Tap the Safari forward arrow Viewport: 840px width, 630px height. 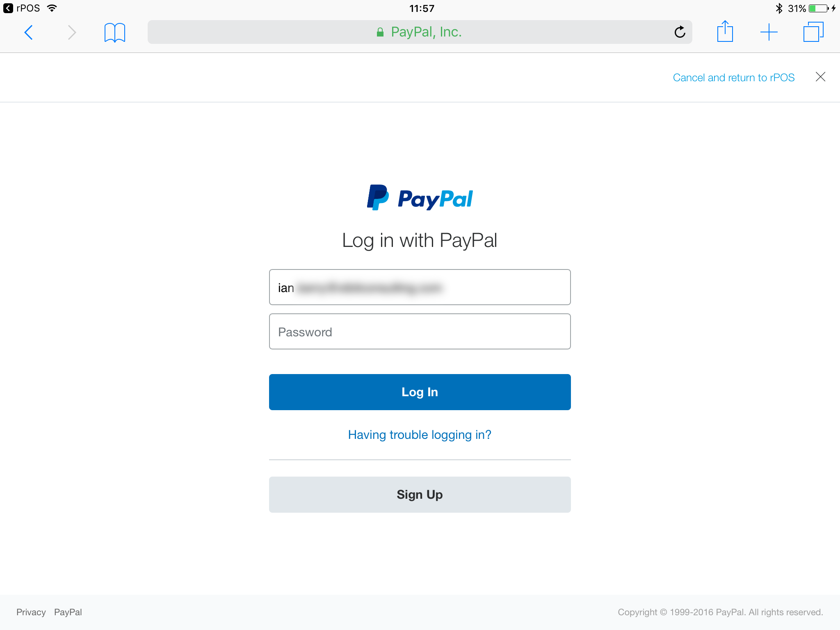[x=72, y=32]
